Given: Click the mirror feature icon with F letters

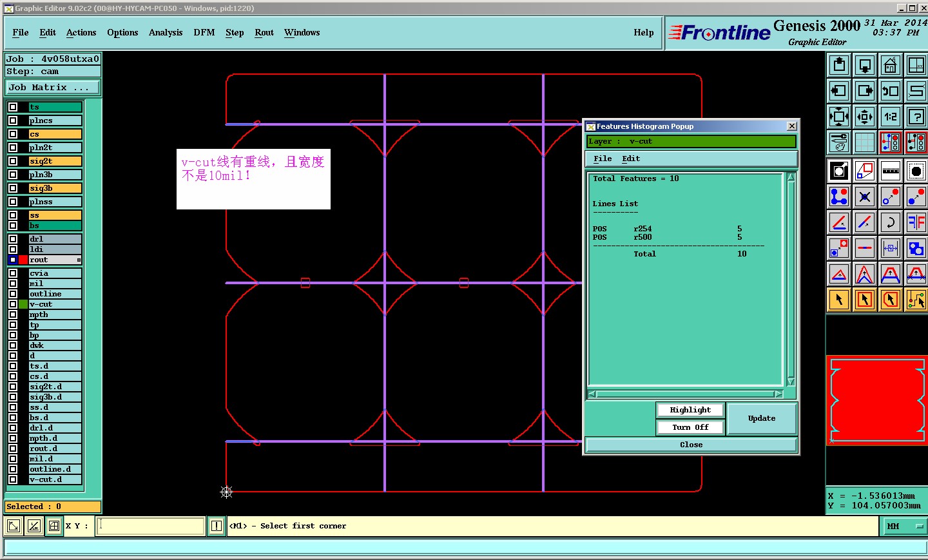Looking at the screenshot, I should [x=916, y=222].
